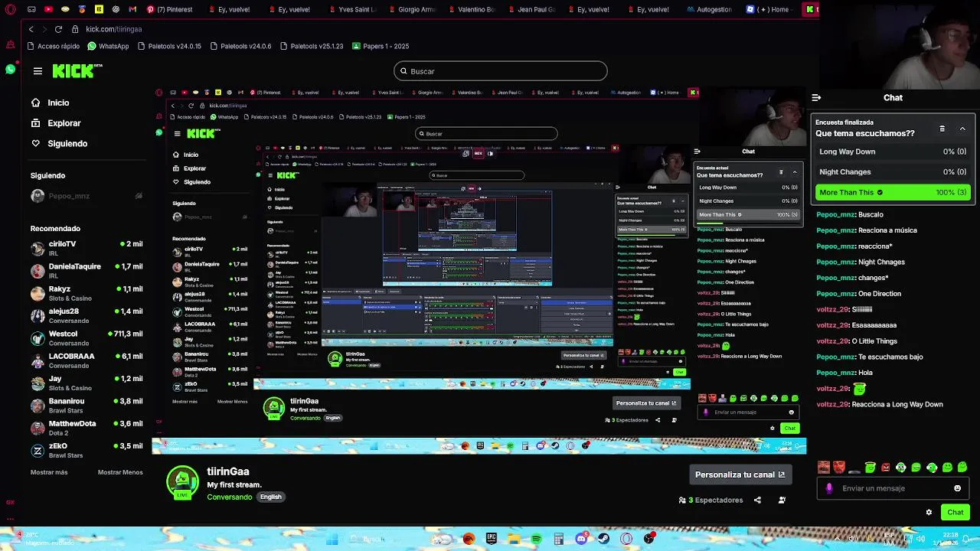980x551 pixels.
Task: Open the Papers 1 - 2025 bookmark
Action: (381, 46)
